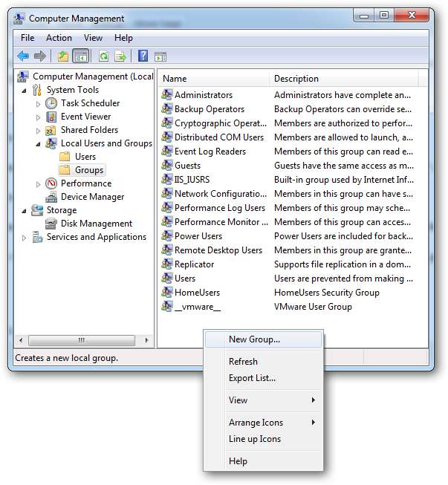Viewport: 448px width, 485px height.
Task: Open the Arrange Icons submenu
Action: pyautogui.click(x=263, y=423)
